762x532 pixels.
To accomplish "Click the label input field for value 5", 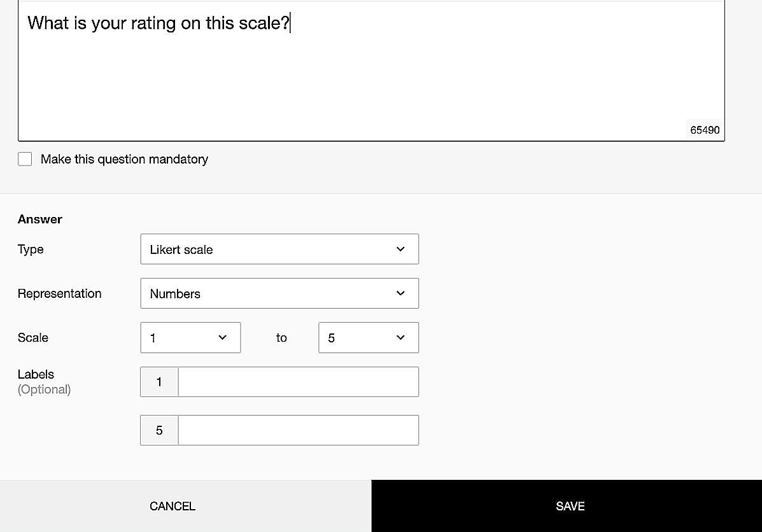I will [x=298, y=430].
